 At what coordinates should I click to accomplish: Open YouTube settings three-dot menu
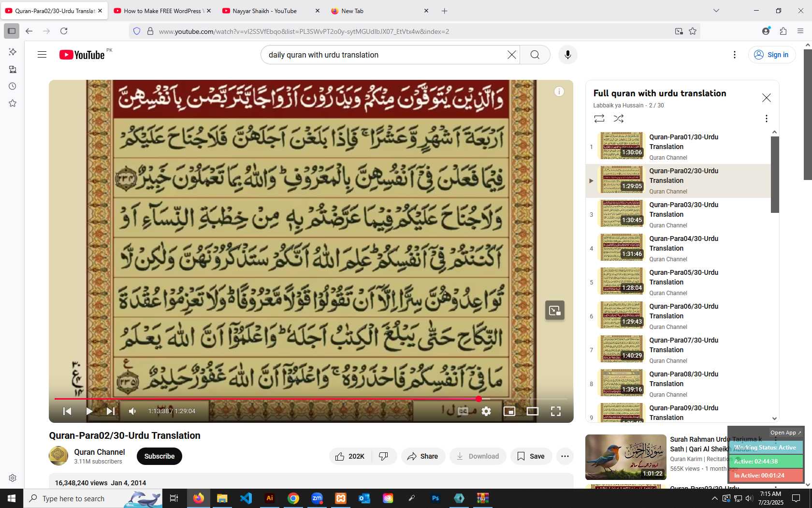click(735, 55)
